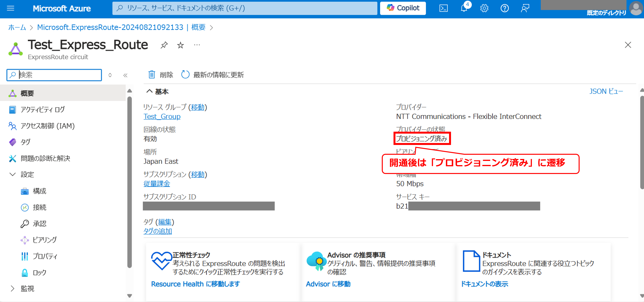Image resolution: width=644 pixels, height=302 pixels.
Task: Click the Delete (削除) trash button
Action: tap(161, 75)
